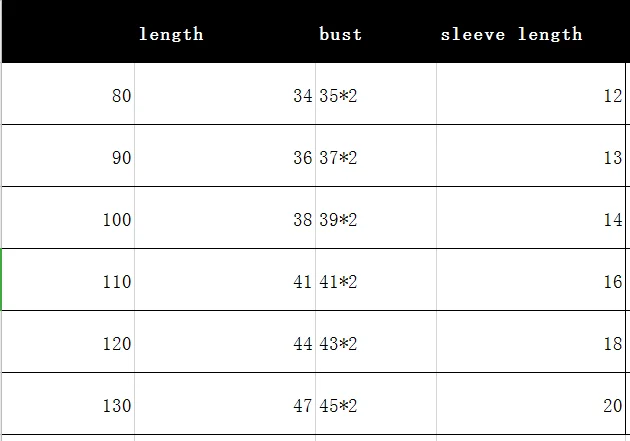
Task: Select the bust value 35*2
Action: [376, 94]
